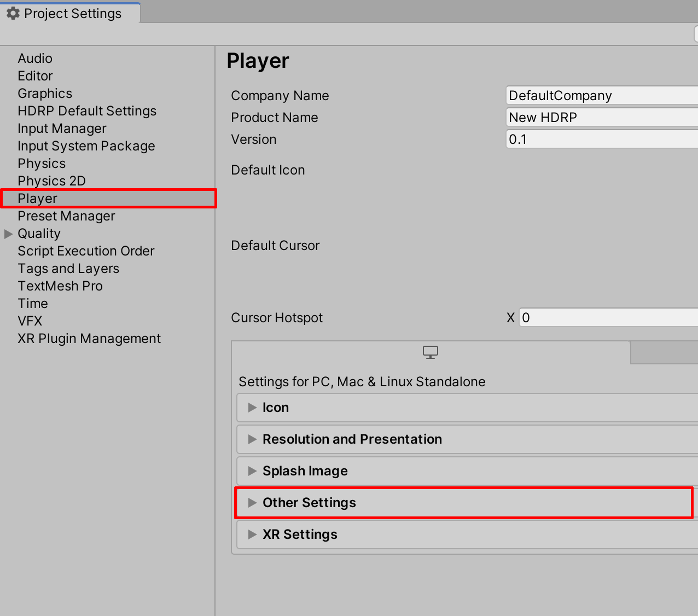Select Input Manager in the sidebar

pyautogui.click(x=62, y=129)
